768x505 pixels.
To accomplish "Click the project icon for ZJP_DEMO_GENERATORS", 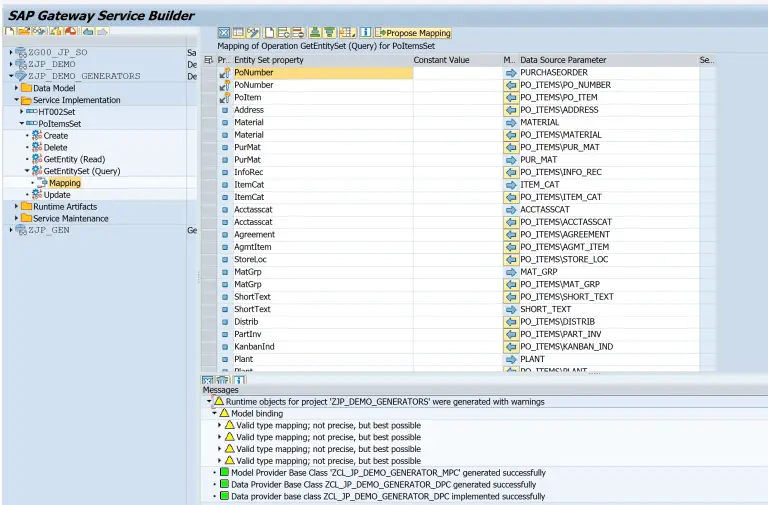I will [21, 76].
